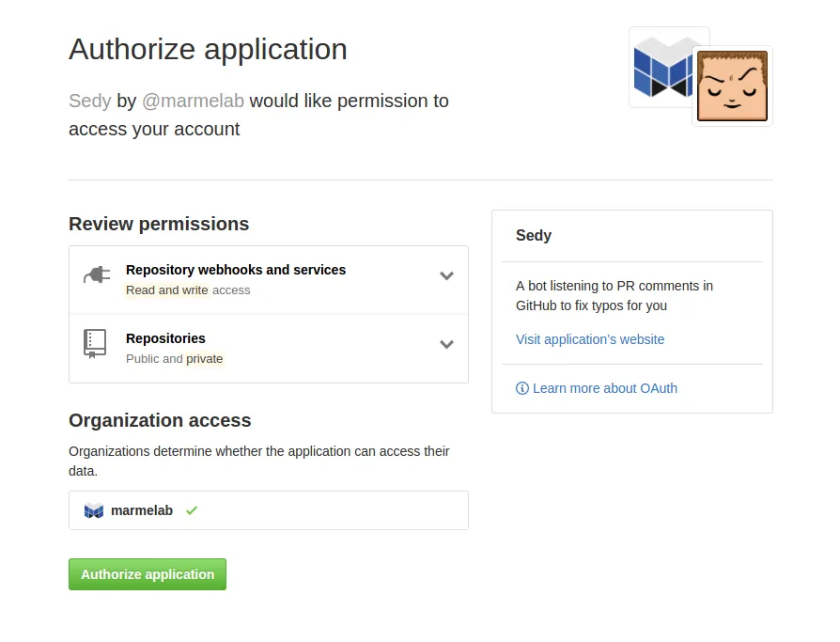Click the Authorize application page heading

(208, 49)
